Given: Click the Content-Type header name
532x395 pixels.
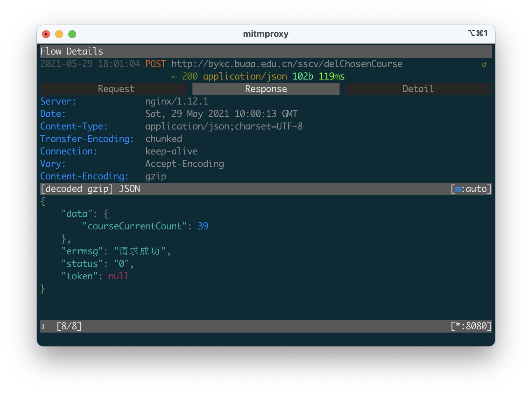Looking at the screenshot, I should (74, 127).
